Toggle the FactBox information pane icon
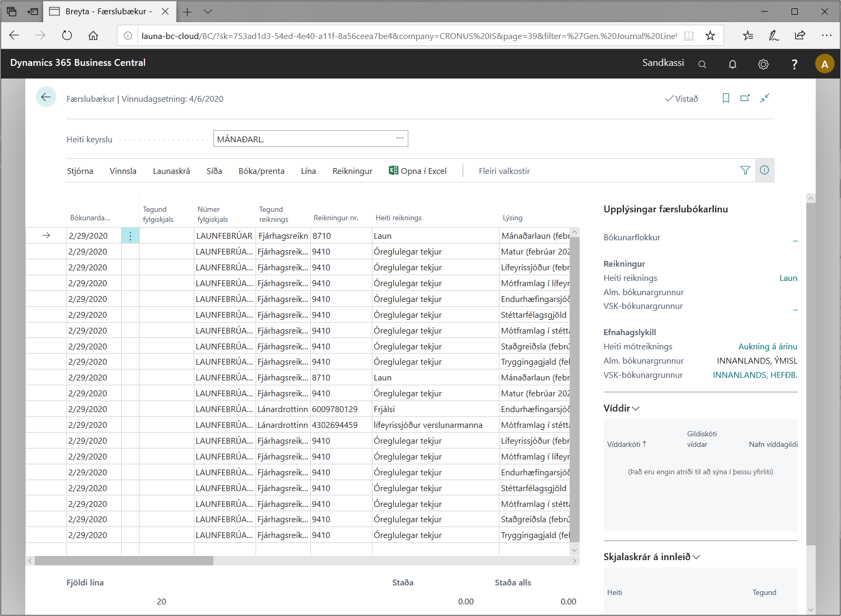This screenshot has width=841, height=616. [x=764, y=170]
